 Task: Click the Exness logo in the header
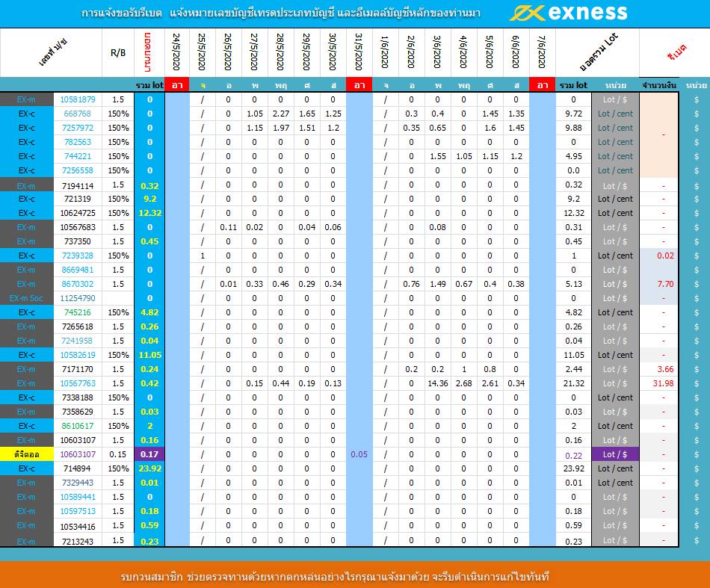pyautogui.click(x=568, y=13)
